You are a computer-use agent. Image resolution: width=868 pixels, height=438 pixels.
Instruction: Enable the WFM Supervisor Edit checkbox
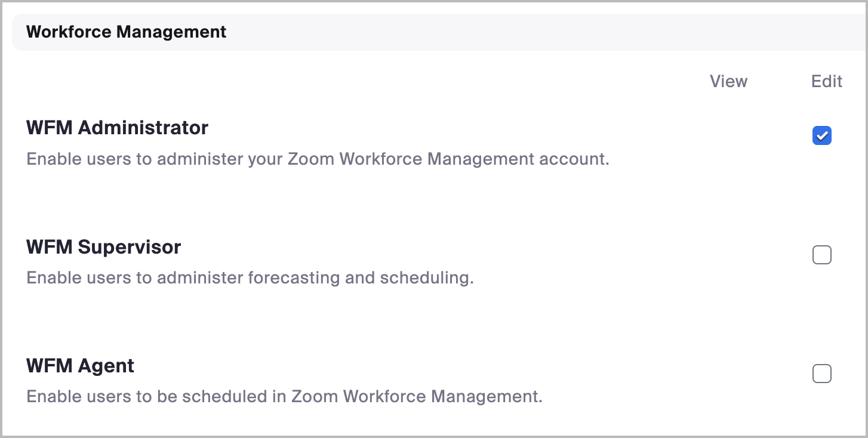point(822,255)
